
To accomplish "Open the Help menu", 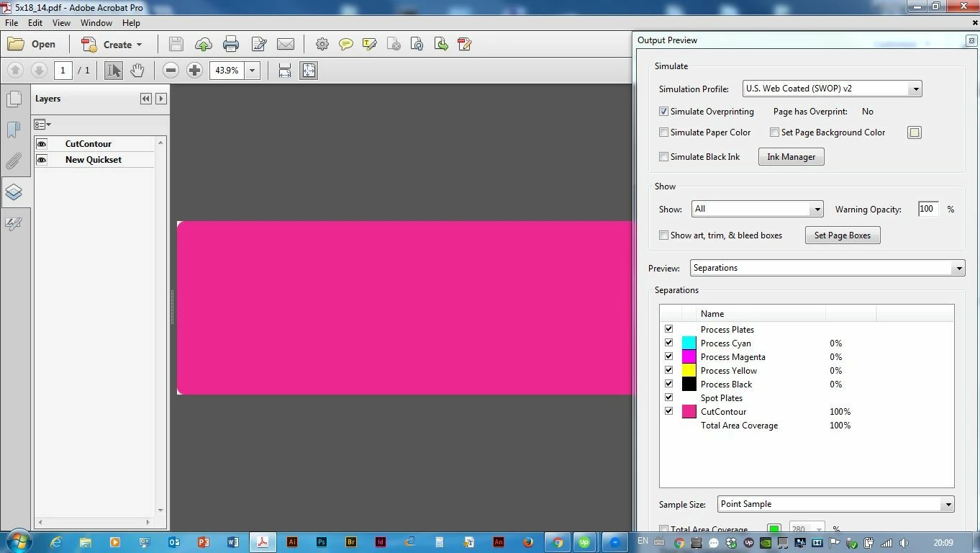I will pos(131,23).
